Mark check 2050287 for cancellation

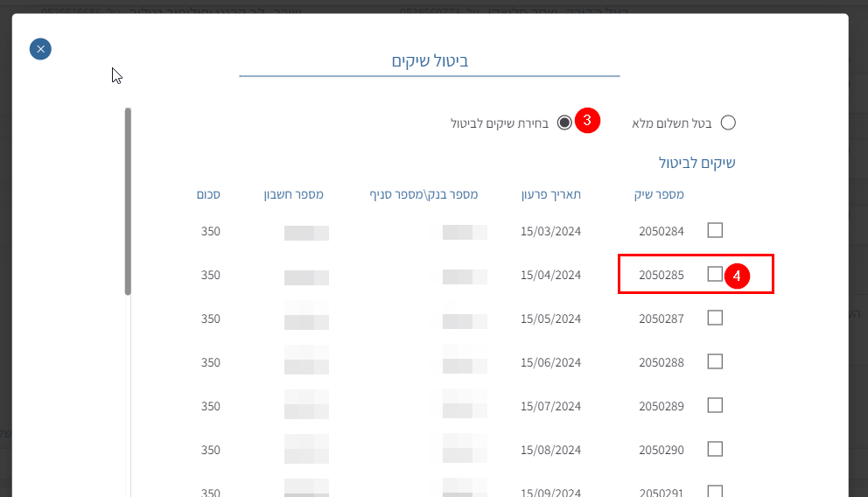(x=715, y=318)
